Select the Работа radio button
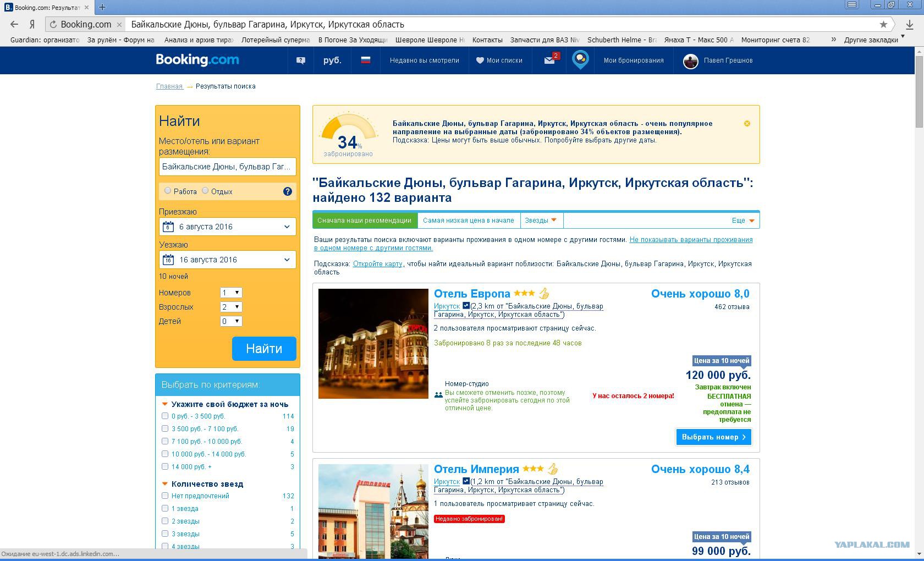The width and height of the screenshot is (924, 561). pos(168,190)
